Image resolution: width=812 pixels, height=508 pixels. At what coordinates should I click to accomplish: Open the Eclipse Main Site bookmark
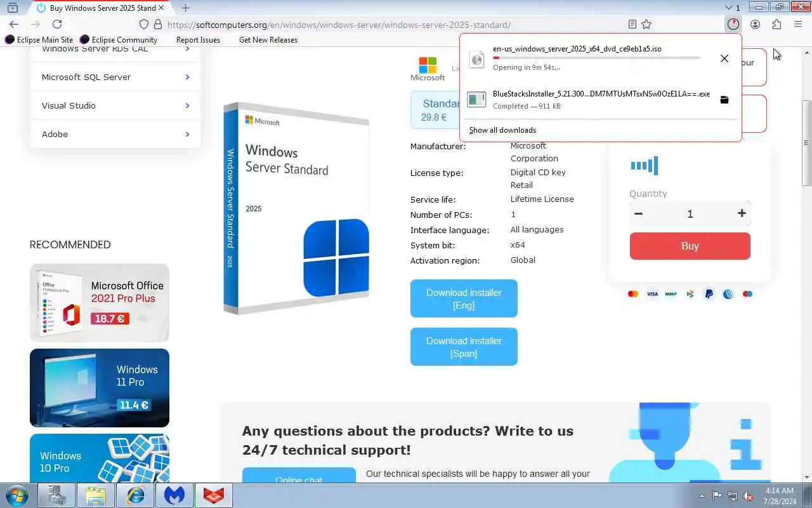[x=39, y=39]
